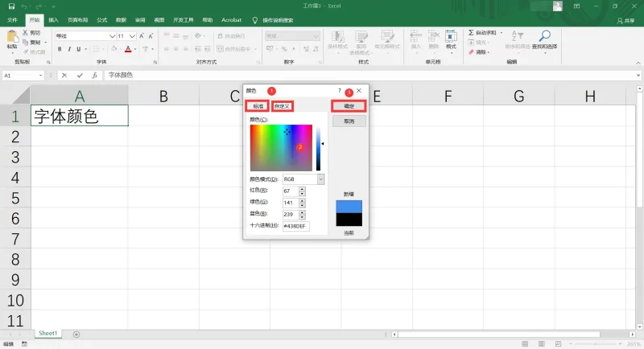Image resolution: width=644 pixels, height=349 pixels.
Task: Click the 取消 button in color dialog
Action: 349,121
